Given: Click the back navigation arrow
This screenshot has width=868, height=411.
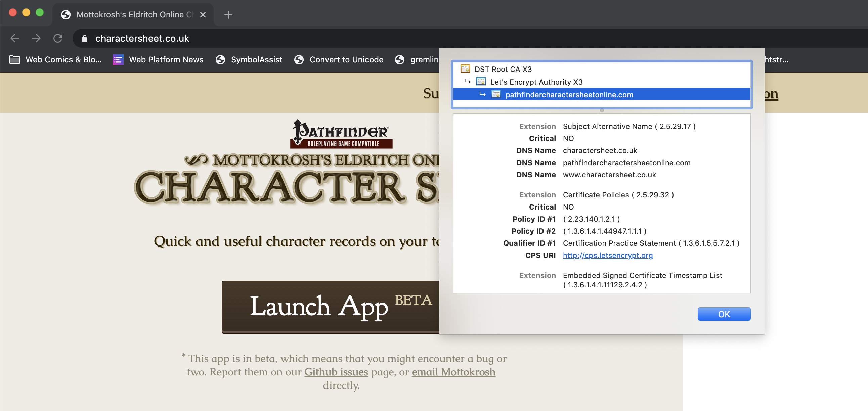Looking at the screenshot, I should [14, 38].
